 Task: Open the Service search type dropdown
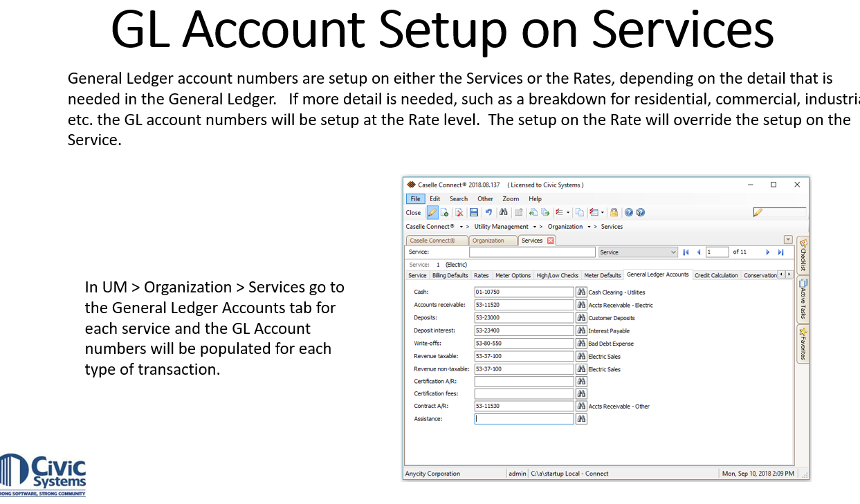click(x=673, y=252)
